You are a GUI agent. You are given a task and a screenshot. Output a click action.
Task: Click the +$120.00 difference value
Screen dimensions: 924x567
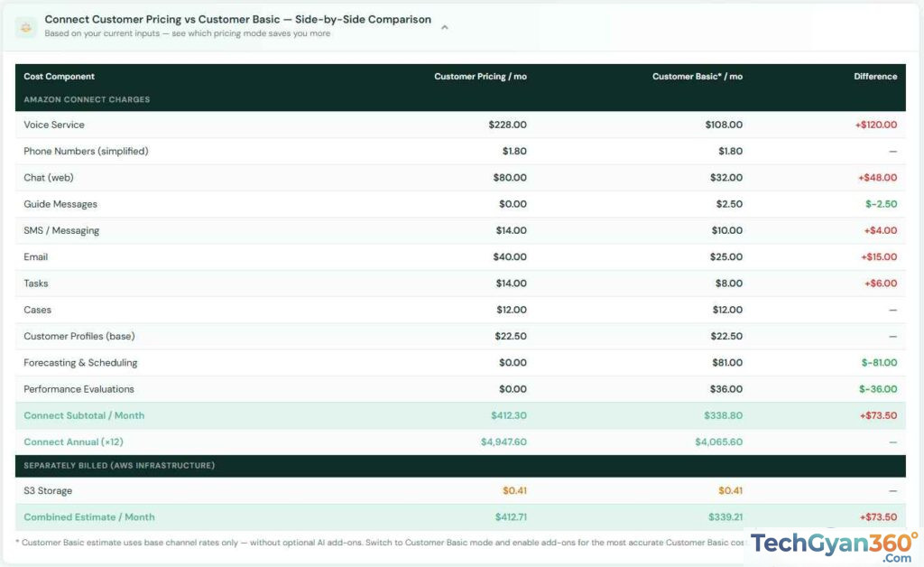(875, 125)
